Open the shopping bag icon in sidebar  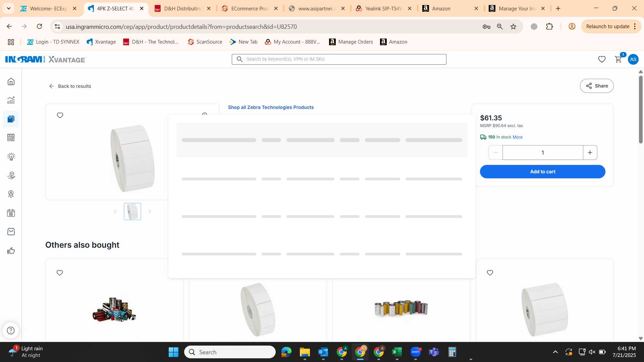[x=11, y=232]
